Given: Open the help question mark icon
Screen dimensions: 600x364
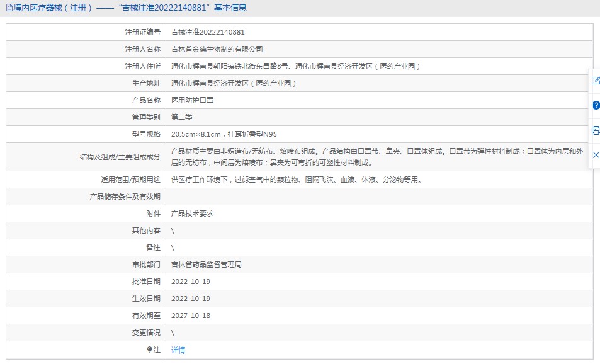Looking at the screenshot, I should [x=596, y=105].
